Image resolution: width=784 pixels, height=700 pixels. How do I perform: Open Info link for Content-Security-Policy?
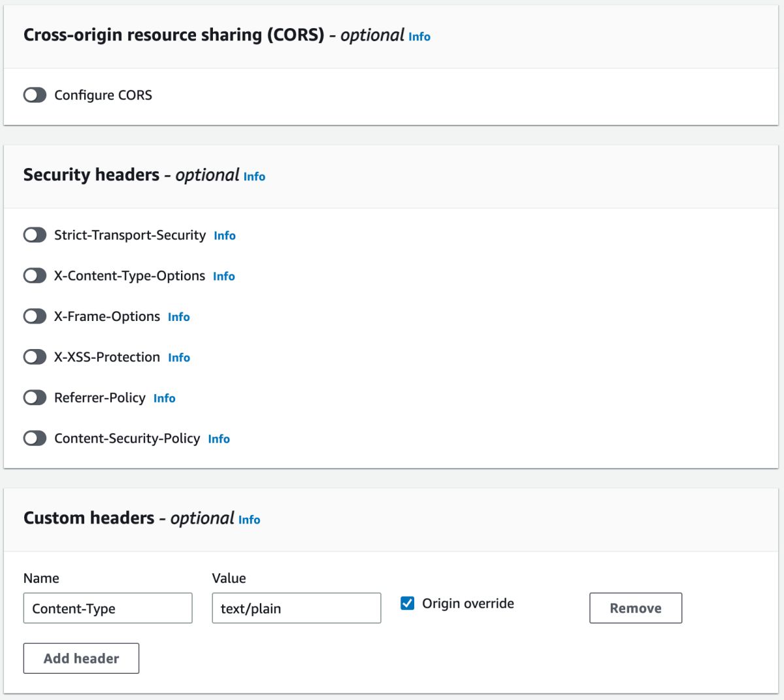pos(219,439)
